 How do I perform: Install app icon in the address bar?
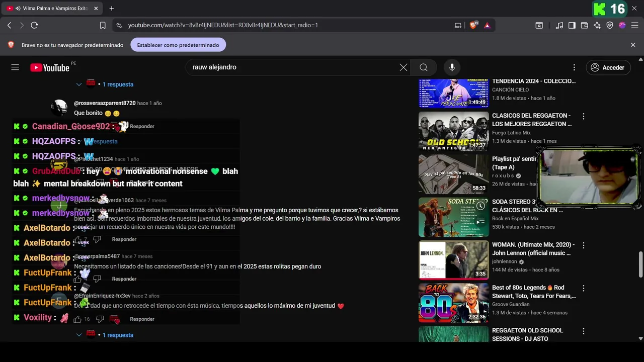pos(458,25)
